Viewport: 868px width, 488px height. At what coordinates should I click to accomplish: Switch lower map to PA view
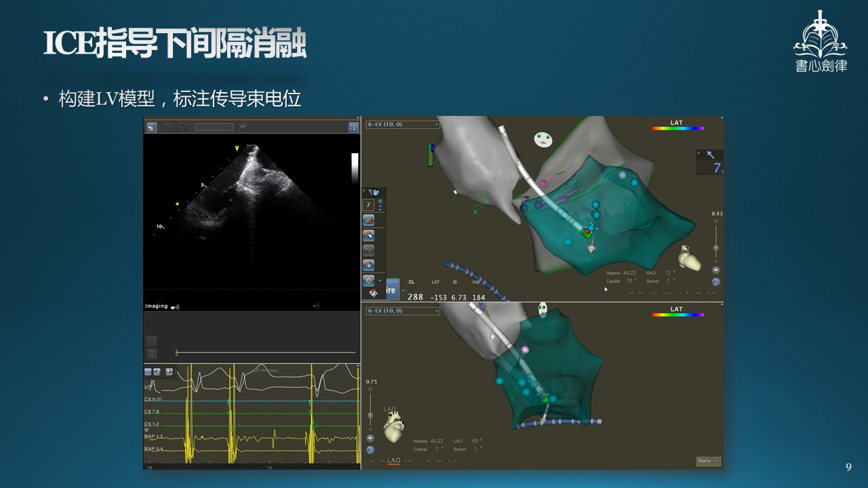pyautogui.click(x=382, y=461)
